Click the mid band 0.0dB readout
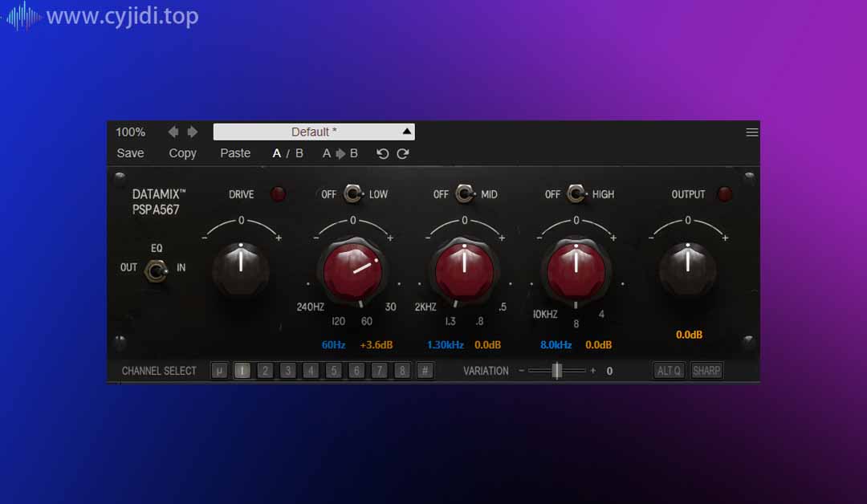The width and height of the screenshot is (867, 504). 488,345
